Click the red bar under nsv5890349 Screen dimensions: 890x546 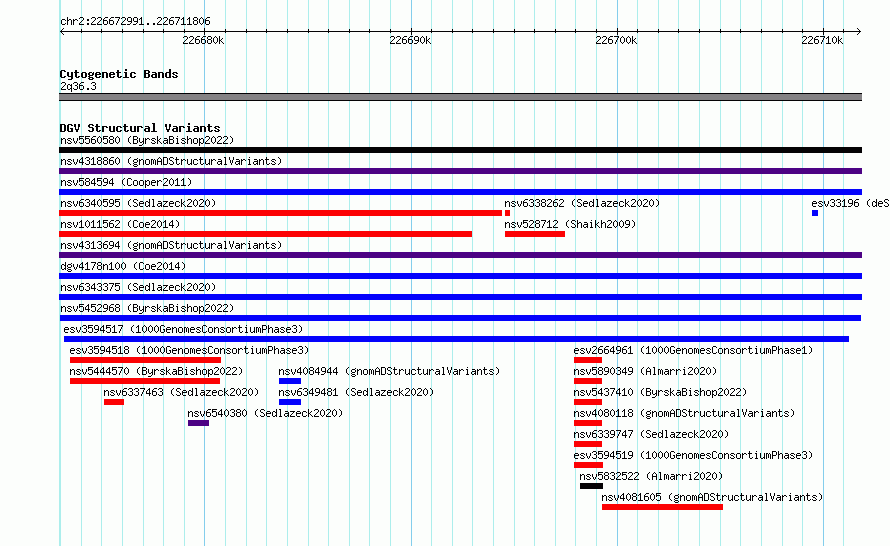(x=587, y=381)
